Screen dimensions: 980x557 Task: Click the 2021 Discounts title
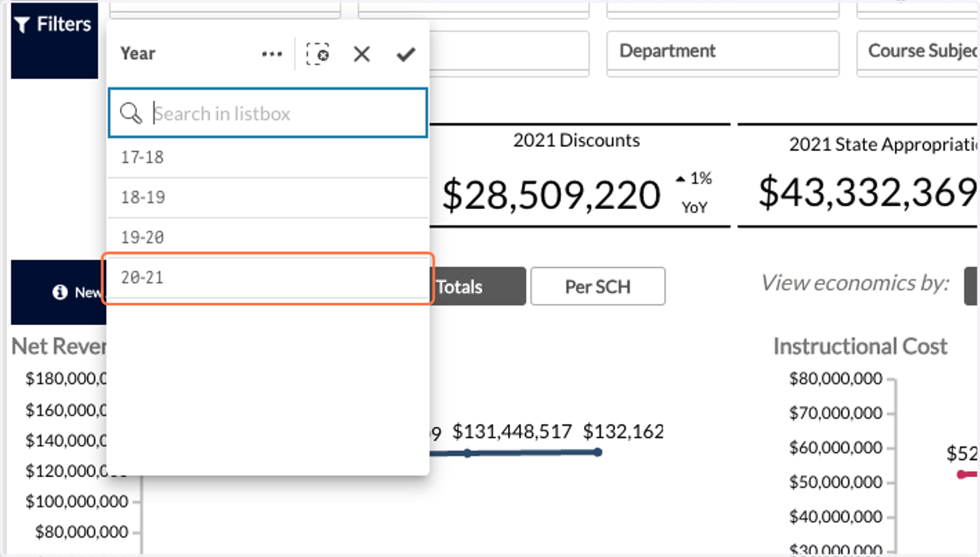coord(577,140)
